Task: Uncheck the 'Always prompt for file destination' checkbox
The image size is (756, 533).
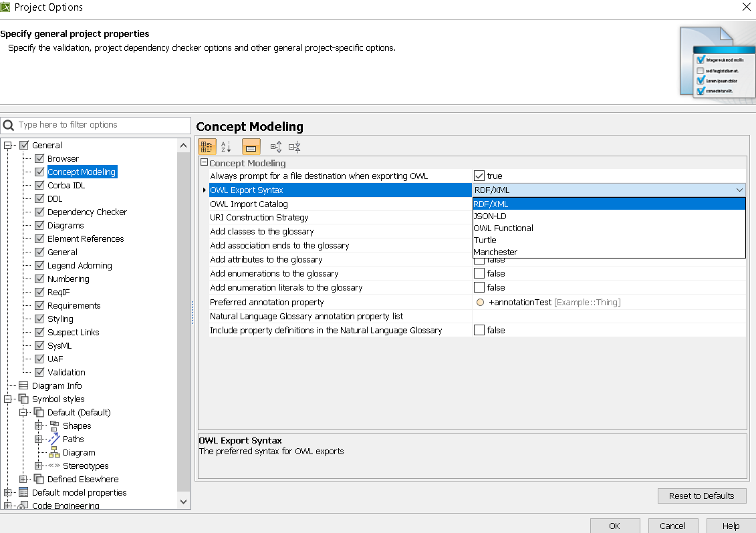Action: (x=479, y=176)
